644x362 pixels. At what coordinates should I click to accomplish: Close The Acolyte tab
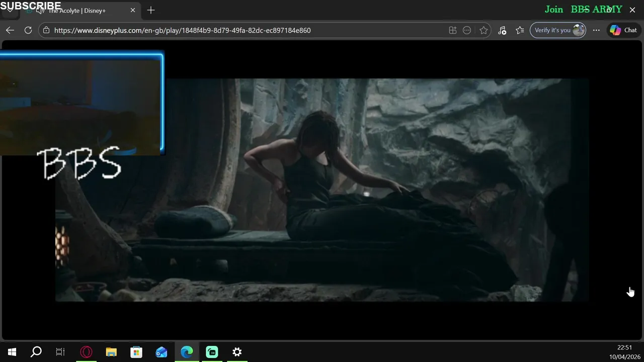pyautogui.click(x=133, y=10)
